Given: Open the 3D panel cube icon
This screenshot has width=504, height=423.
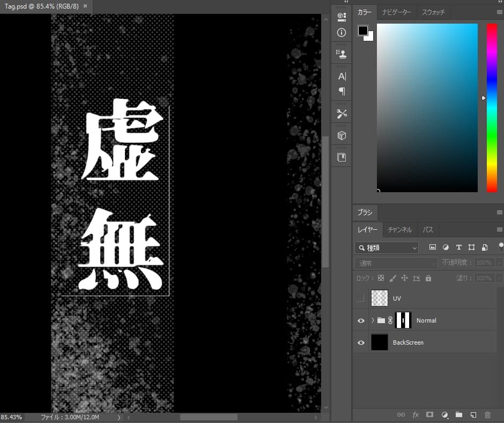Looking at the screenshot, I should click(342, 135).
